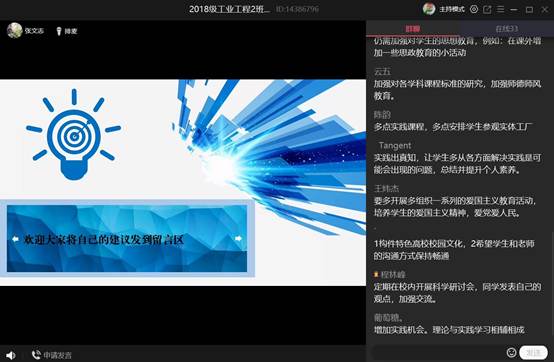Toggle the 排麦 microphone queue
This screenshot has width=554, height=362.
[66, 31]
